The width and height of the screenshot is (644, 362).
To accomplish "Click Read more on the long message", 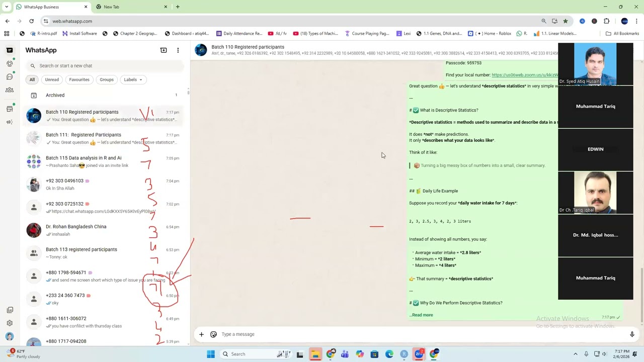I will point(422,315).
